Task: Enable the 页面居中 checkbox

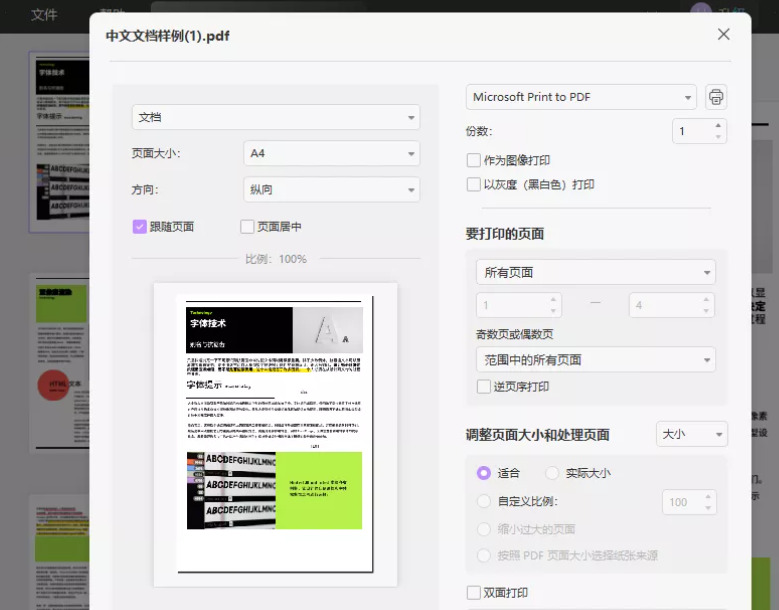Action: [x=248, y=227]
